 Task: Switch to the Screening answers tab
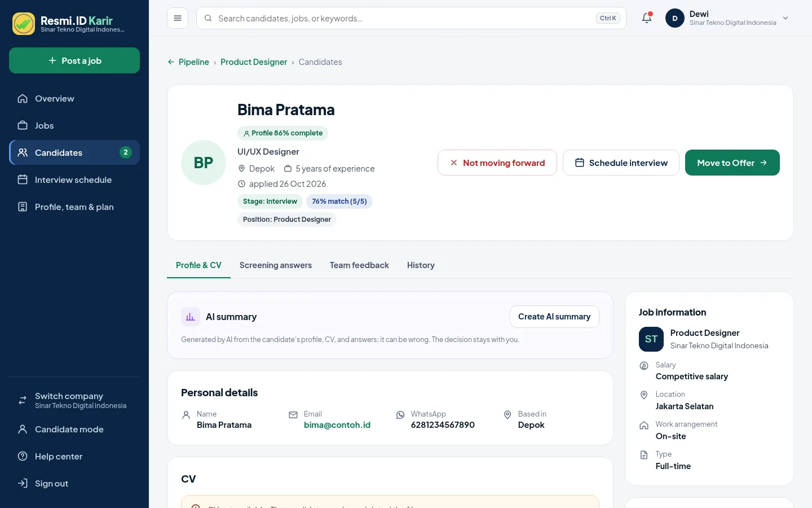point(276,265)
